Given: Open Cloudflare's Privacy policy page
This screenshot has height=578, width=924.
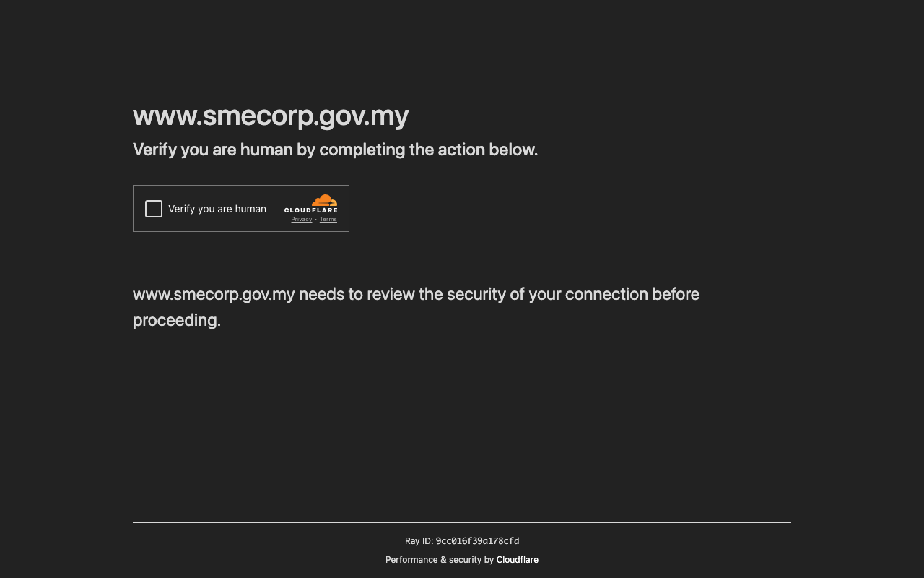Looking at the screenshot, I should point(301,219).
